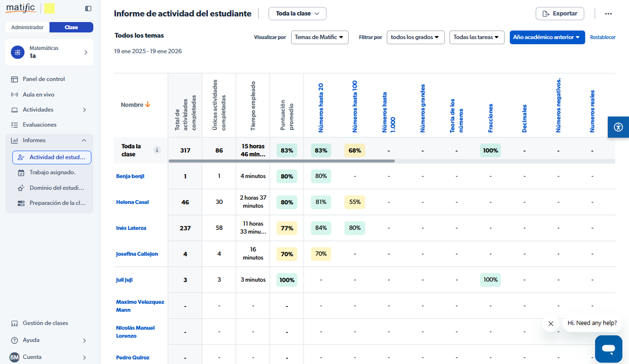Dismiss the help chat popup
Viewport: 629px width, 364px height.
(x=551, y=324)
